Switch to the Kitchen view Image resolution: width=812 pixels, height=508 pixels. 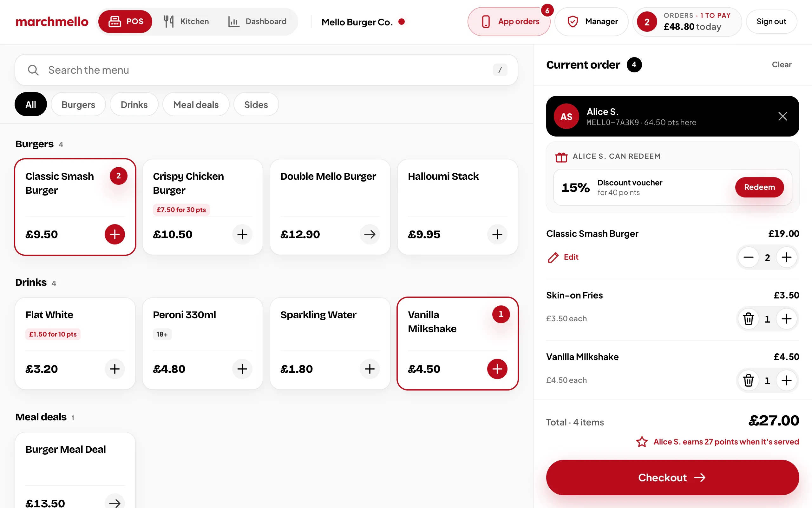pyautogui.click(x=187, y=22)
